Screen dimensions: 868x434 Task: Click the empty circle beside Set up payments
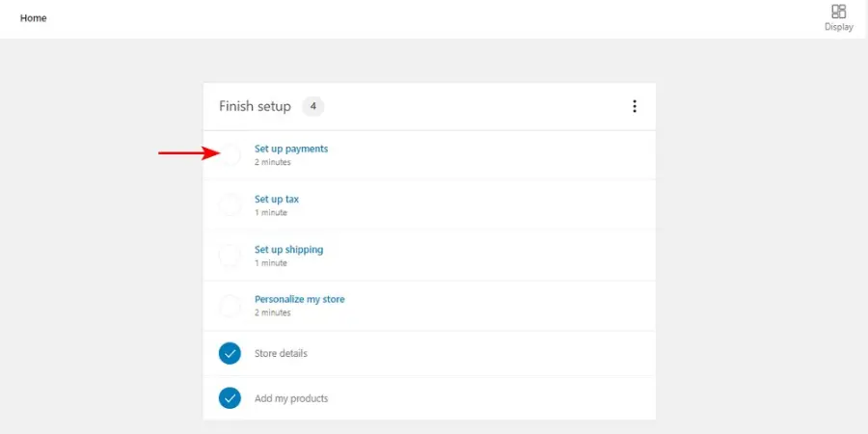coord(230,154)
